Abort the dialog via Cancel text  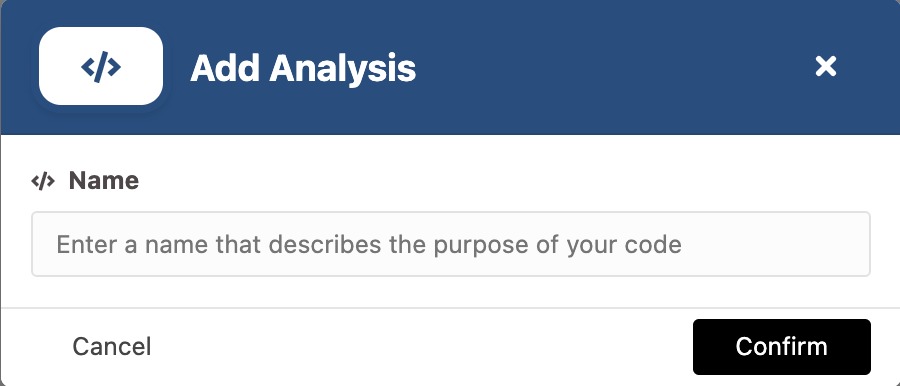[x=111, y=346]
